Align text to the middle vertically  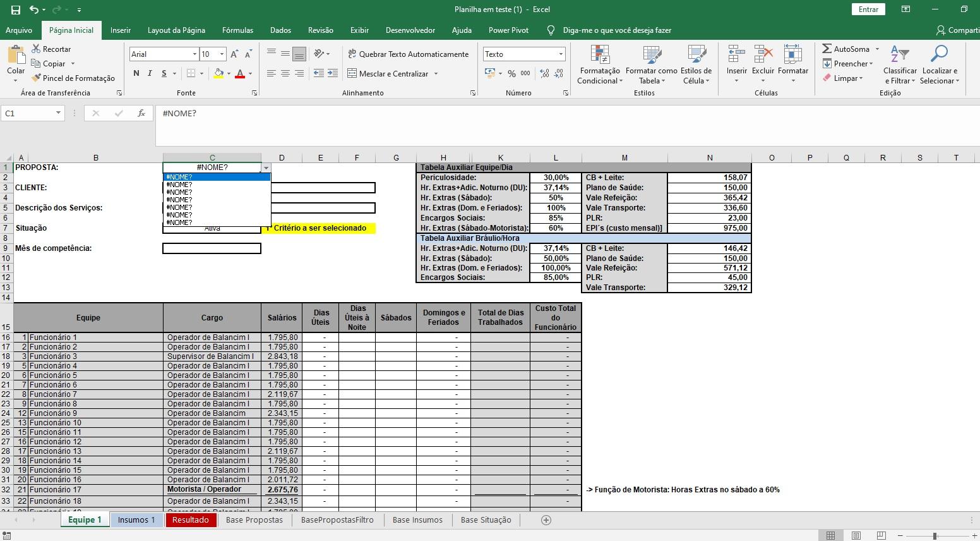click(x=285, y=54)
